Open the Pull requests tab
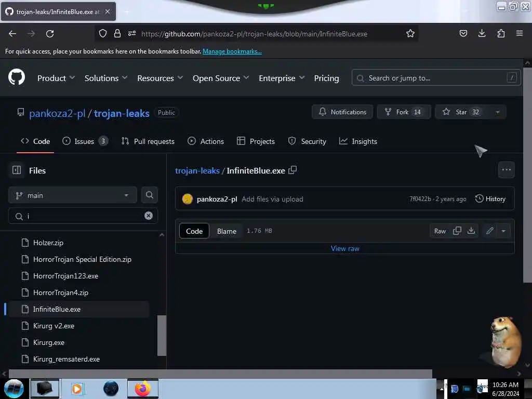The width and height of the screenshot is (532, 399). pyautogui.click(x=148, y=141)
